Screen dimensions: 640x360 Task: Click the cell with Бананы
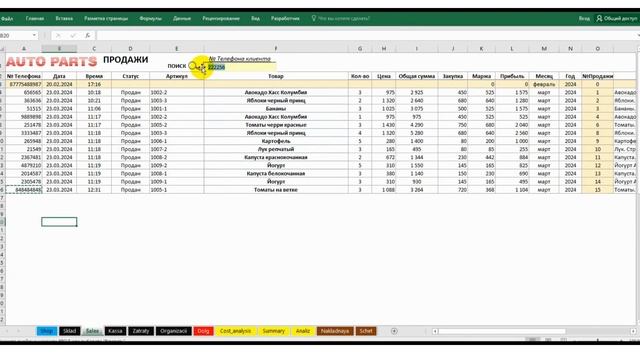(276, 109)
